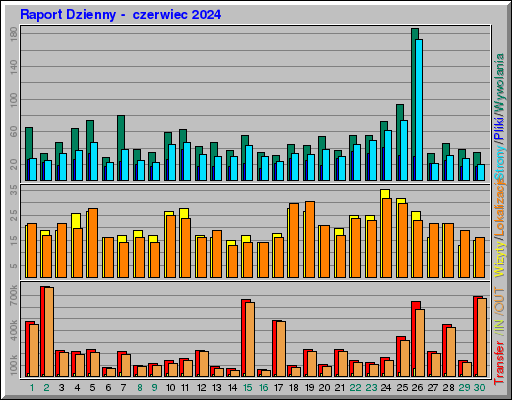This screenshot has height=400, width=512.
Task: Click the 100 value on the top chart axis
Action: pyautogui.click(x=14, y=100)
